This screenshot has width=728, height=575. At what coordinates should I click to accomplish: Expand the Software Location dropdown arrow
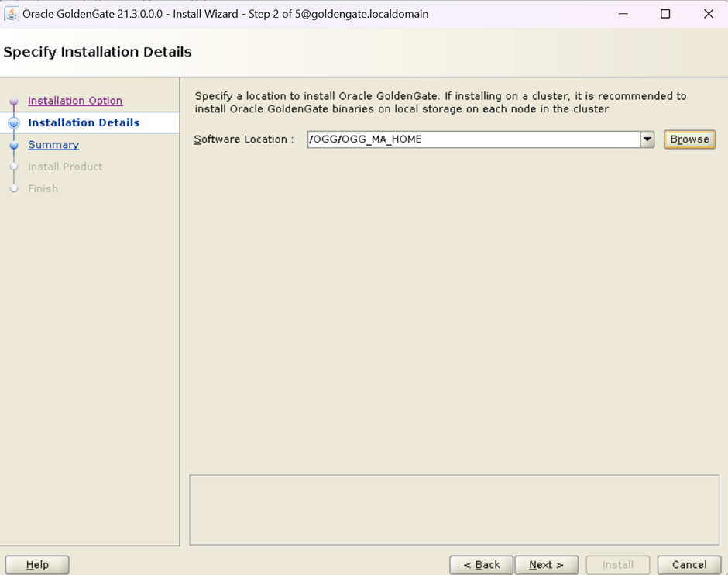point(647,139)
